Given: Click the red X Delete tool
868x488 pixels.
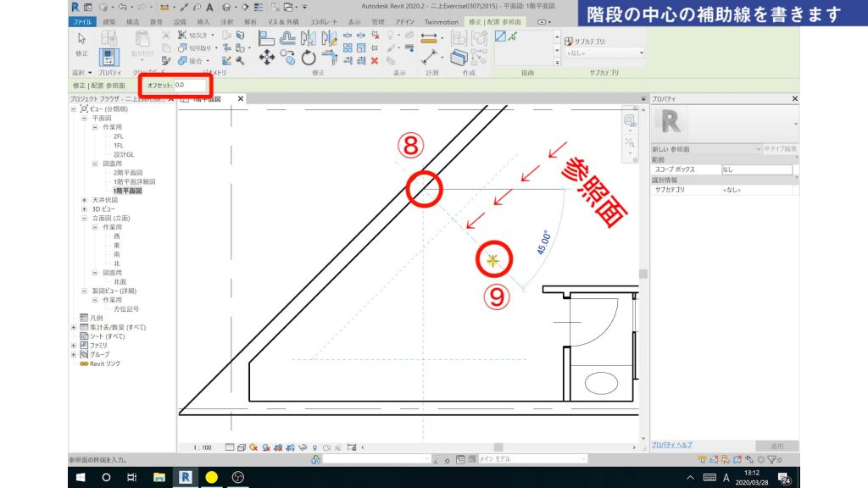Looking at the screenshot, I should [x=375, y=60].
